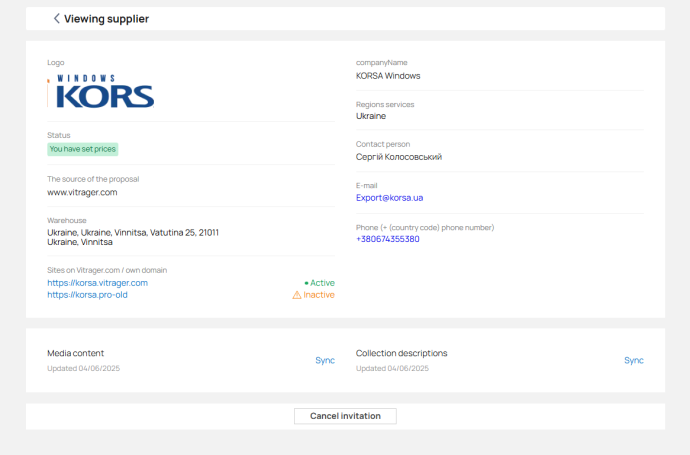Click the phone number +380674355380

point(388,239)
